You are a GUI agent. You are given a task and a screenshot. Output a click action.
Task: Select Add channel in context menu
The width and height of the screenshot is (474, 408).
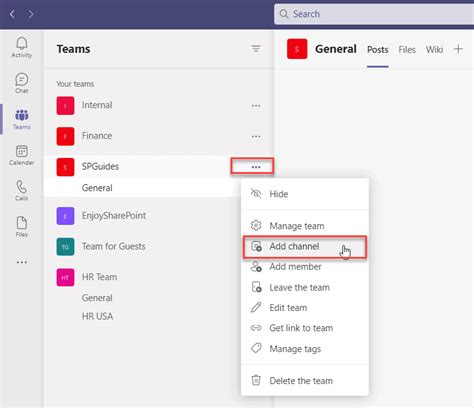tap(305, 246)
